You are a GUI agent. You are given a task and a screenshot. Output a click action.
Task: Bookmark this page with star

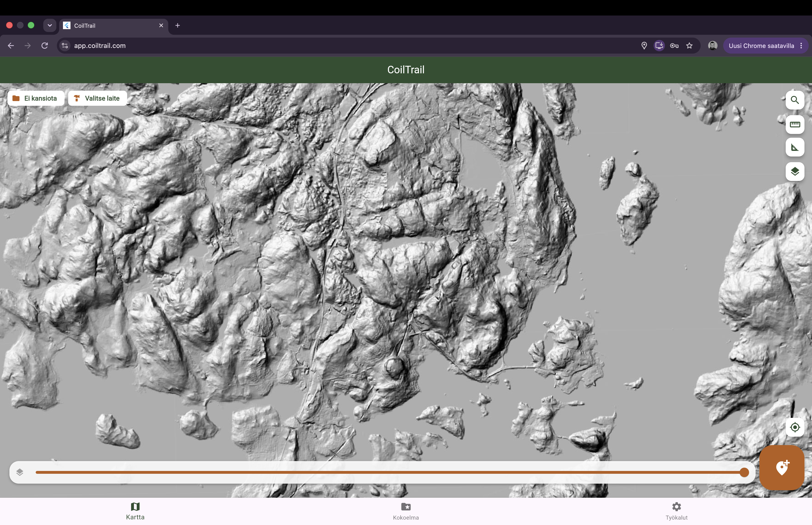(689, 46)
